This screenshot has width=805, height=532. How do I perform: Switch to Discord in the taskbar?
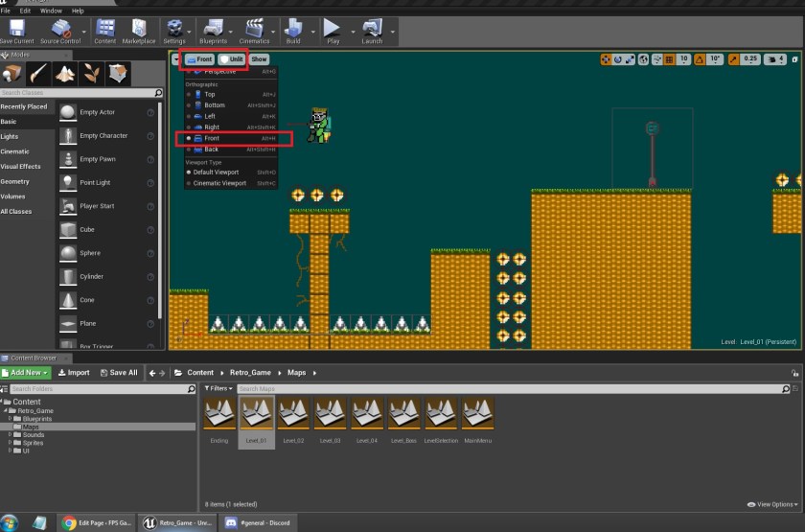coord(256,522)
